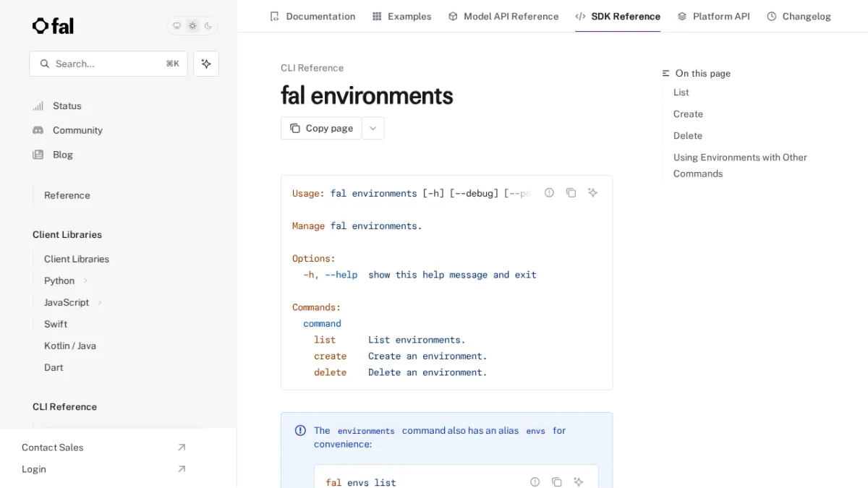
Task: Open the Blog link in sidebar
Action: pyautogui.click(x=53, y=155)
